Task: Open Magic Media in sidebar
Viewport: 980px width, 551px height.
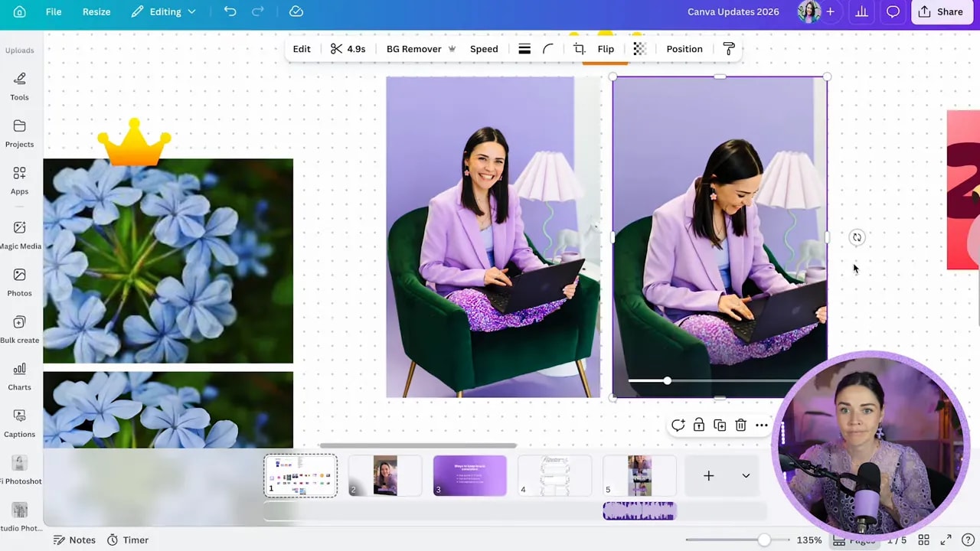Action: coord(19,235)
